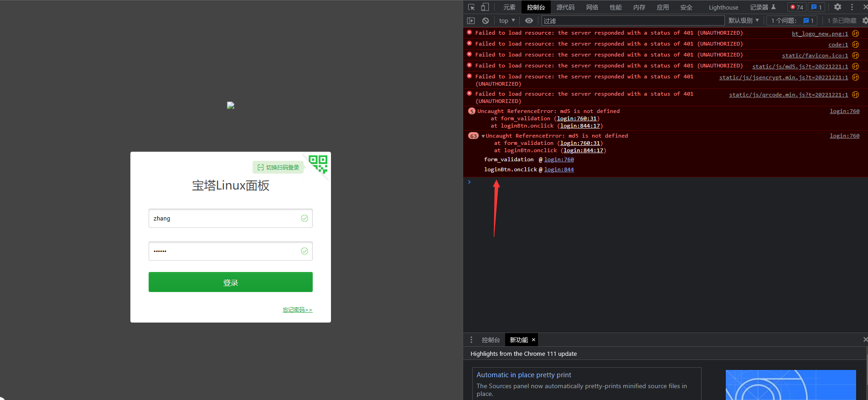Click the 过滤 filter input
The image size is (868, 400).
click(x=632, y=21)
